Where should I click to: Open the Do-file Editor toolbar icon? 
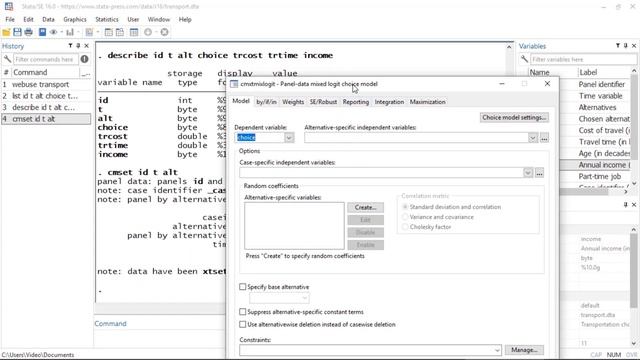(x=89, y=32)
